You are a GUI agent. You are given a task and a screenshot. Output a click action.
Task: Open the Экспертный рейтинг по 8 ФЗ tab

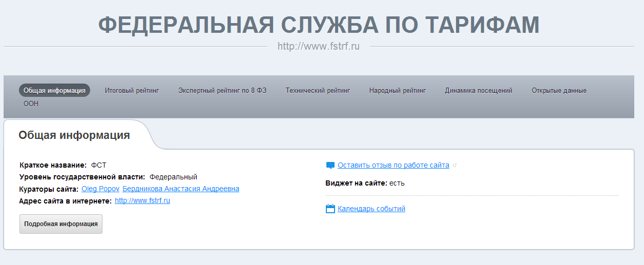click(x=222, y=91)
